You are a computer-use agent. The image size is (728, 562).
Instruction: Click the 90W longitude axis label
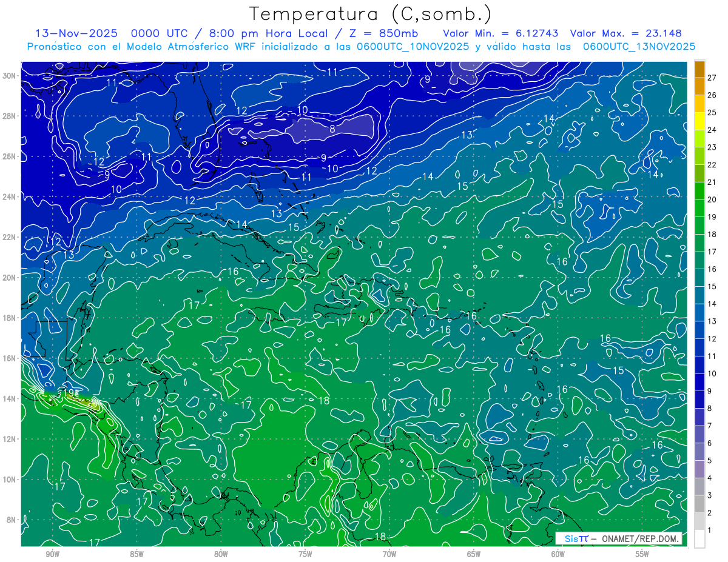coord(52,554)
